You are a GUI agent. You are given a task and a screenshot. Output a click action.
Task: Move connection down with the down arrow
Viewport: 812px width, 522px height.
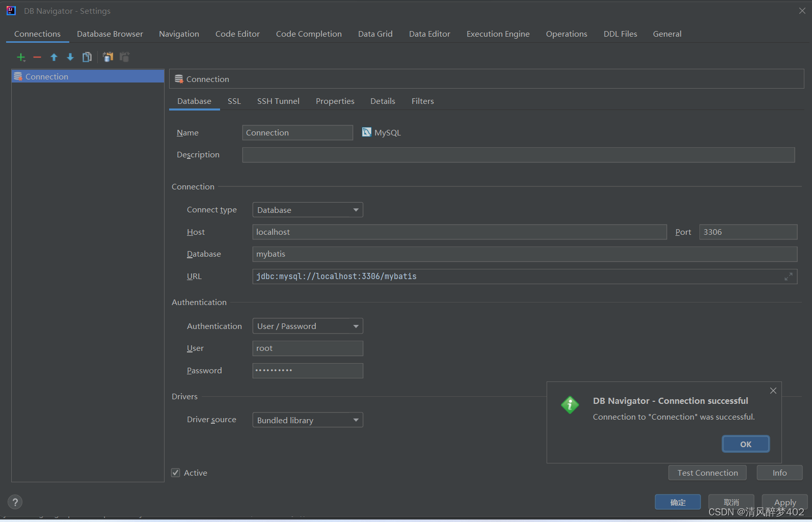point(70,57)
